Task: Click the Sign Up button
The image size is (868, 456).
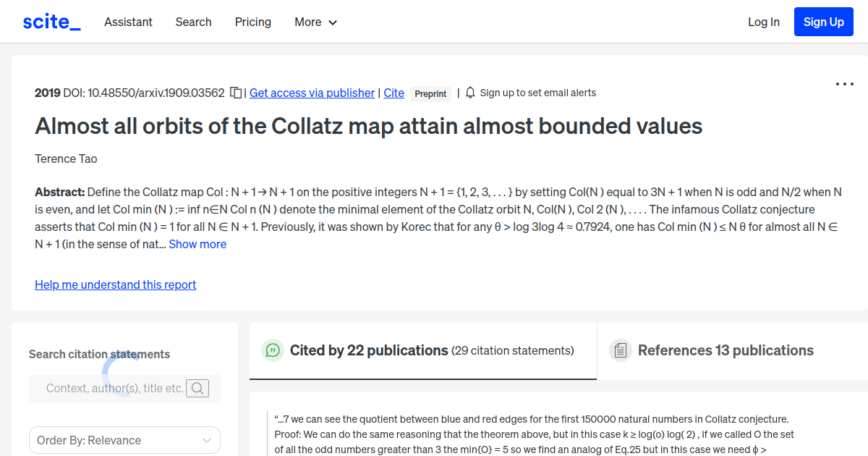Action: tap(823, 21)
